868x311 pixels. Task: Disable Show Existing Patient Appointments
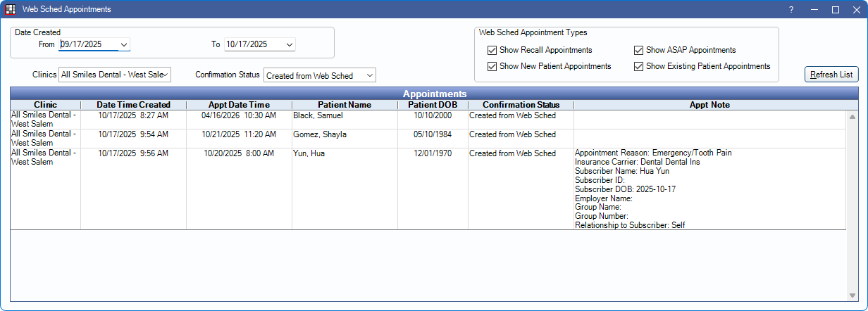click(639, 66)
